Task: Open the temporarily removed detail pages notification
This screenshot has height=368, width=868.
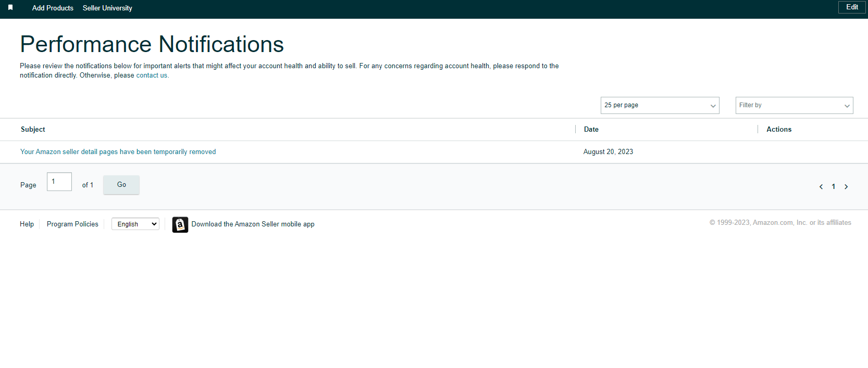Action: [118, 152]
